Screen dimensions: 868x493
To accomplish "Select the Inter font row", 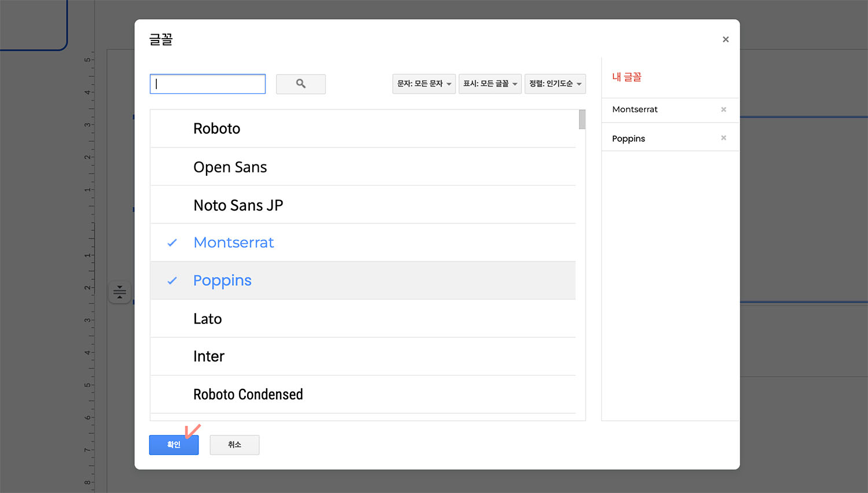I will pos(363,356).
